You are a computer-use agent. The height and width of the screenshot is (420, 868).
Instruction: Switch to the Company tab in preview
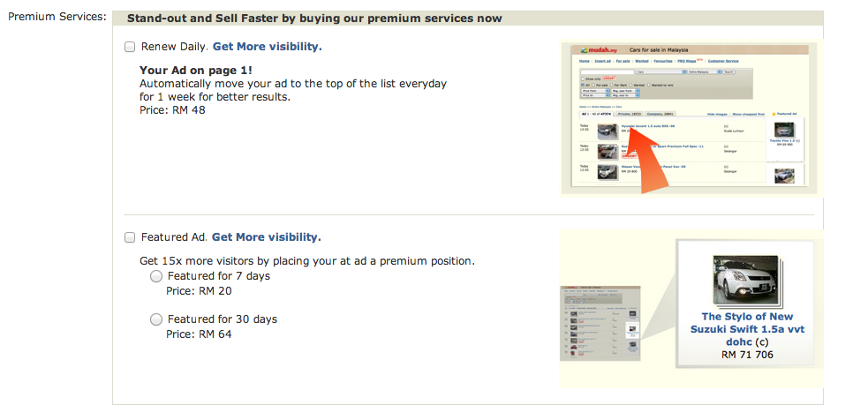point(660,114)
